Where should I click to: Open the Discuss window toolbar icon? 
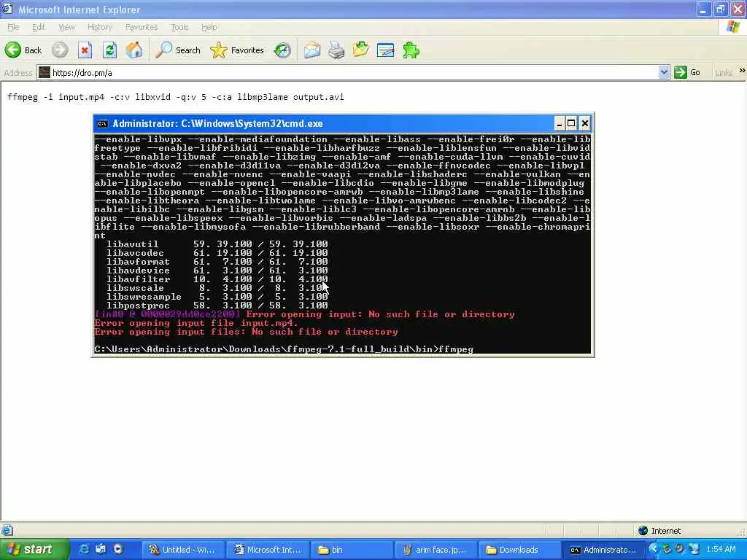pos(385,50)
